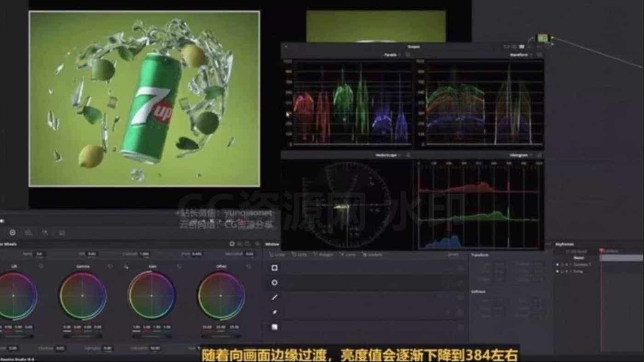Click center of the Offset color wheel
Screen dimensions: 644x362
pos(221,296)
